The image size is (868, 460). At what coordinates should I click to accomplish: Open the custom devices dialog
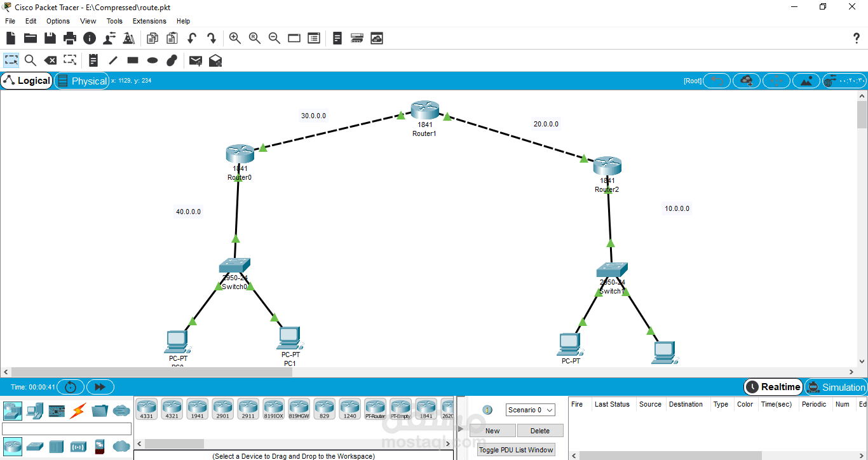pyautogui.click(x=314, y=38)
